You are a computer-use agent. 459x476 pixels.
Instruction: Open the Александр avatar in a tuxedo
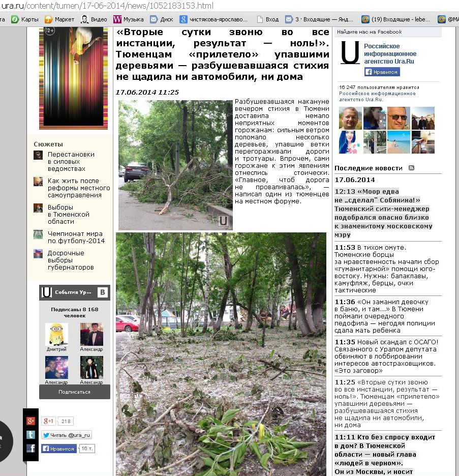(91, 334)
